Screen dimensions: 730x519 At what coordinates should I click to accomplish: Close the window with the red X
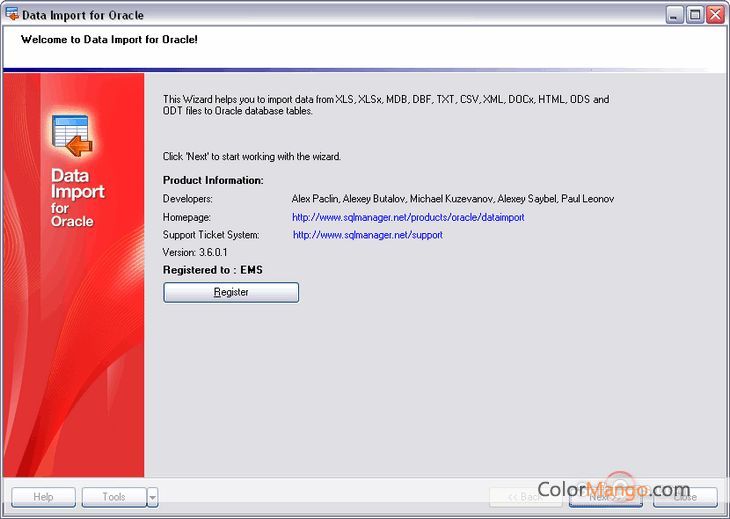point(715,15)
